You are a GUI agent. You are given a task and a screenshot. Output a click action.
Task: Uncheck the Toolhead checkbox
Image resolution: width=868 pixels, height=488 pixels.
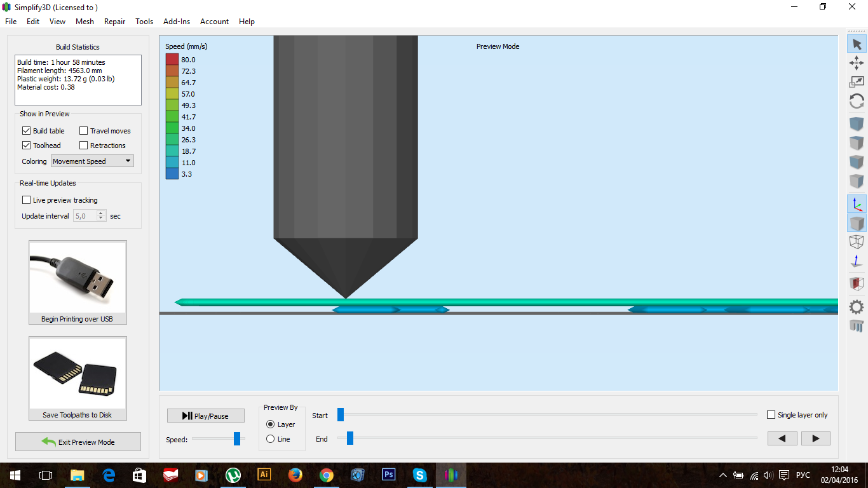pyautogui.click(x=26, y=146)
